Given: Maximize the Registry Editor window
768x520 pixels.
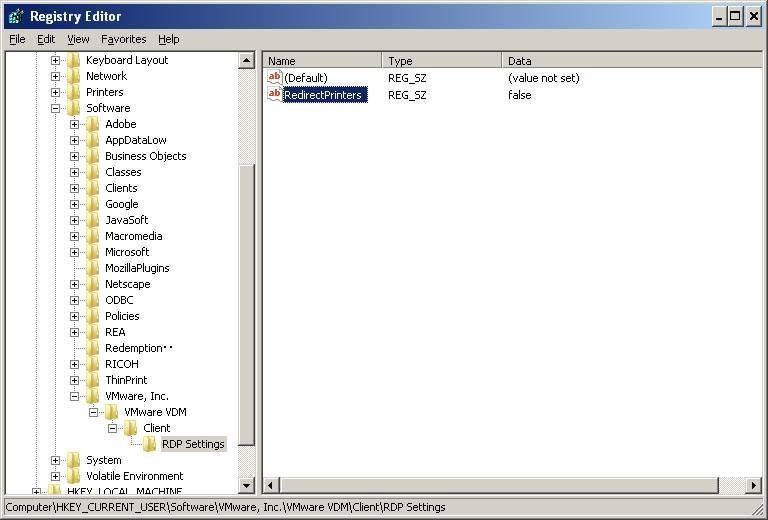Looking at the screenshot, I should 735,16.
